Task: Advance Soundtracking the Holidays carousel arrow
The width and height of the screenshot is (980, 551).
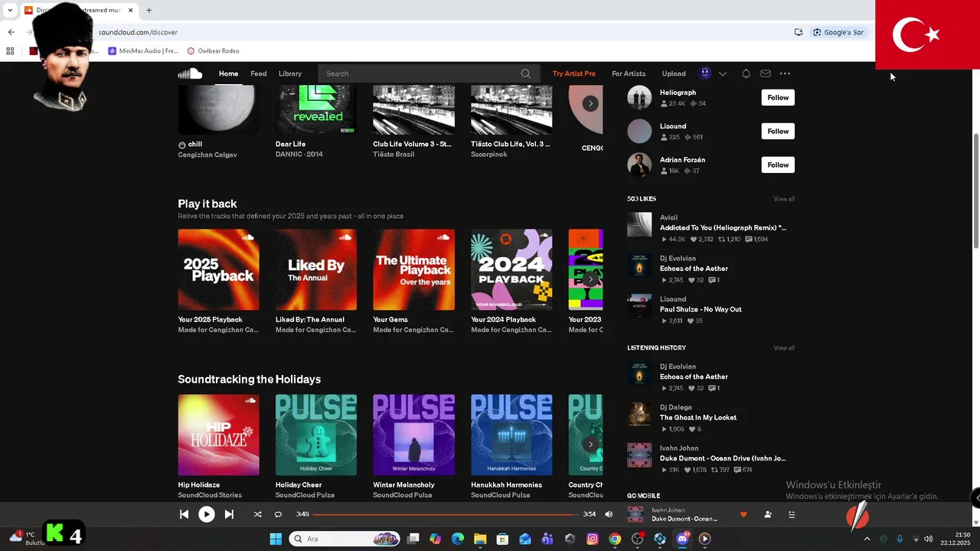Action: (590, 444)
